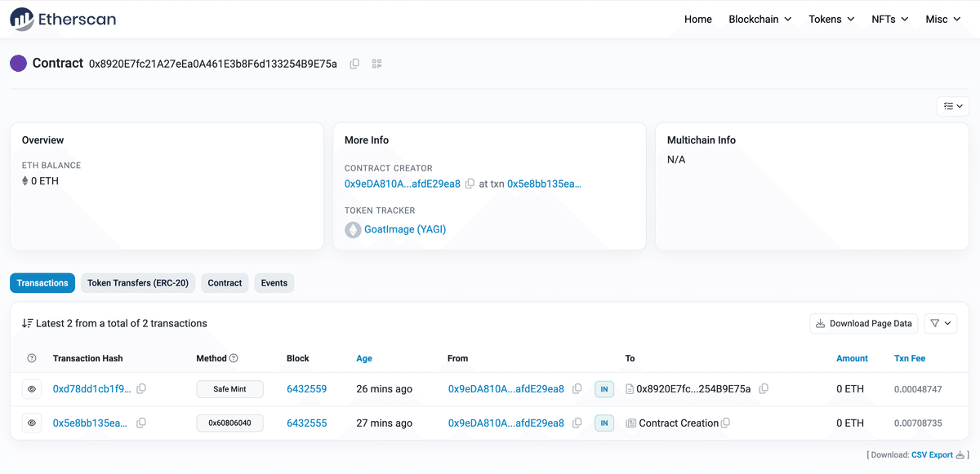Preview the 0x60806040 transaction via eye icon

tap(32, 423)
